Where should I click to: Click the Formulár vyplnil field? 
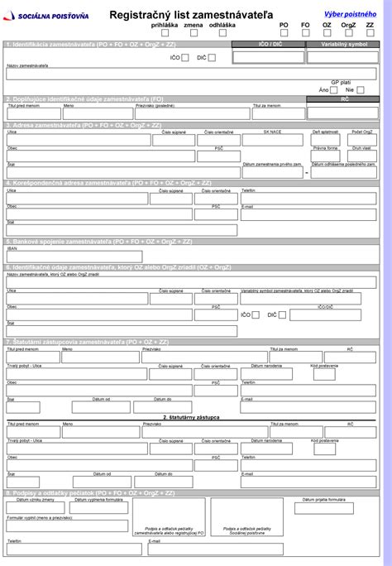(x=67, y=525)
